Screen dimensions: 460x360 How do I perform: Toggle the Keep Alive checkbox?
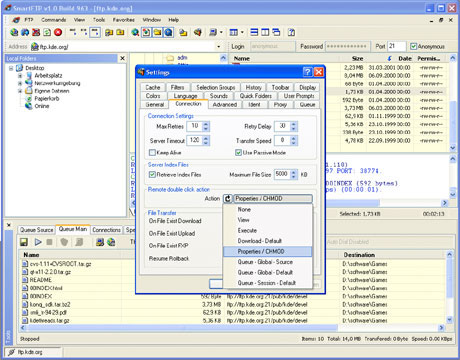(152, 153)
